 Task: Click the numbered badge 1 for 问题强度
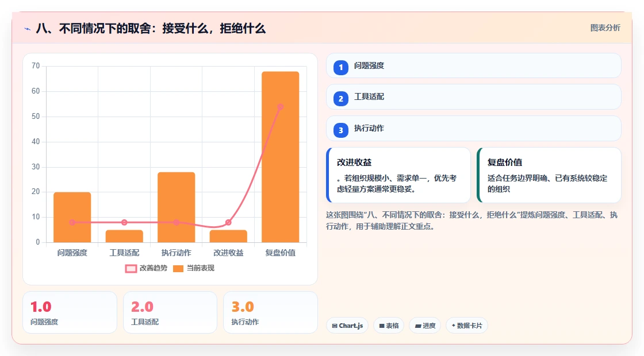pyautogui.click(x=341, y=68)
